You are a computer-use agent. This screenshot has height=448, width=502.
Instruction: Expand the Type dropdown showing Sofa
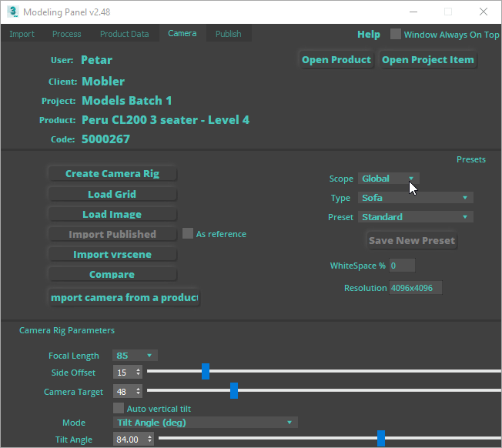coord(415,198)
